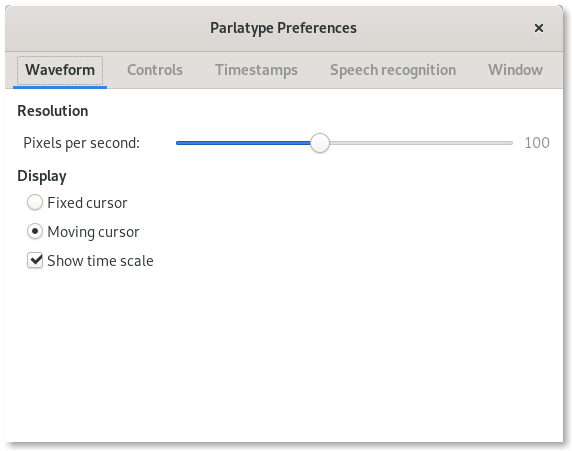
Task: Click the Fixed cursor label text
Action: coord(87,203)
